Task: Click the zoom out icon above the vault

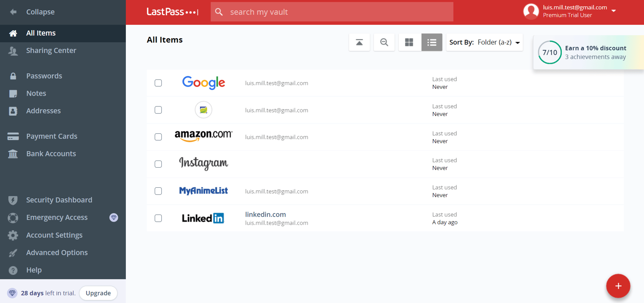Action: click(x=384, y=42)
